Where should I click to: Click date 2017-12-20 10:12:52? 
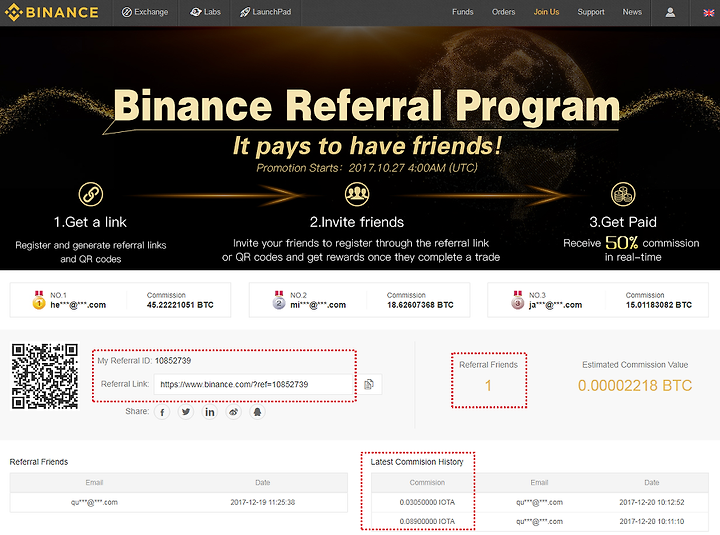[652, 502]
